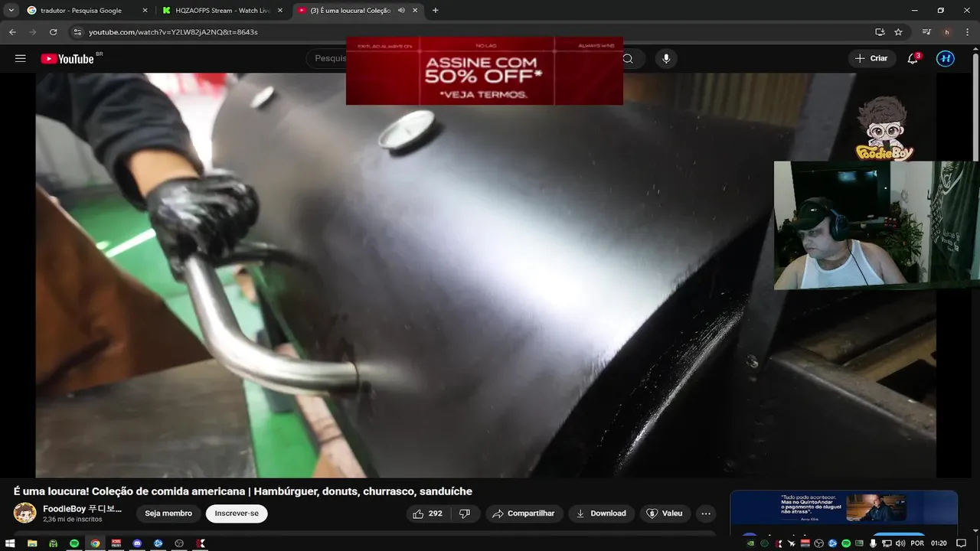Click the YouTube search magnifier button
Image resolution: width=980 pixels, height=551 pixels.
[x=629, y=59]
